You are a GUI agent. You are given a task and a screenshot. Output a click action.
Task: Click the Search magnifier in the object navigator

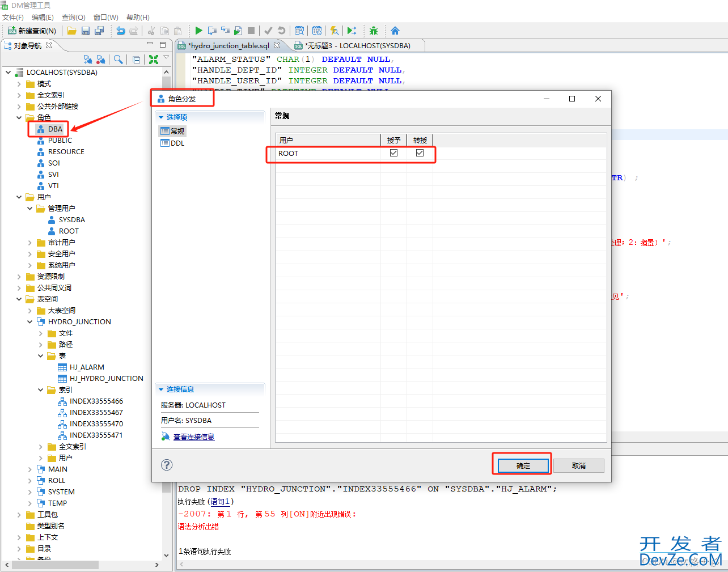(x=118, y=59)
